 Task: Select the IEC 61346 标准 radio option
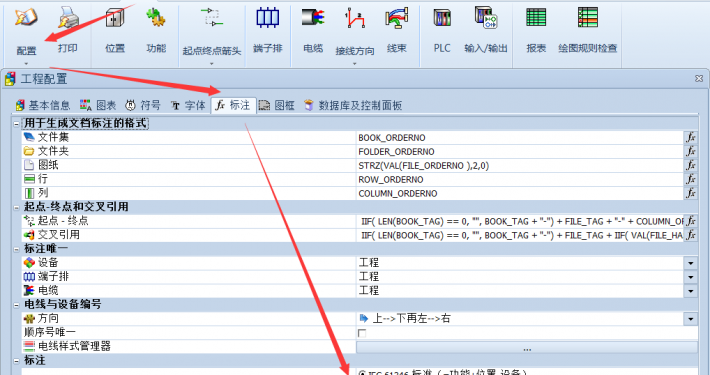pyautogui.click(x=362, y=373)
